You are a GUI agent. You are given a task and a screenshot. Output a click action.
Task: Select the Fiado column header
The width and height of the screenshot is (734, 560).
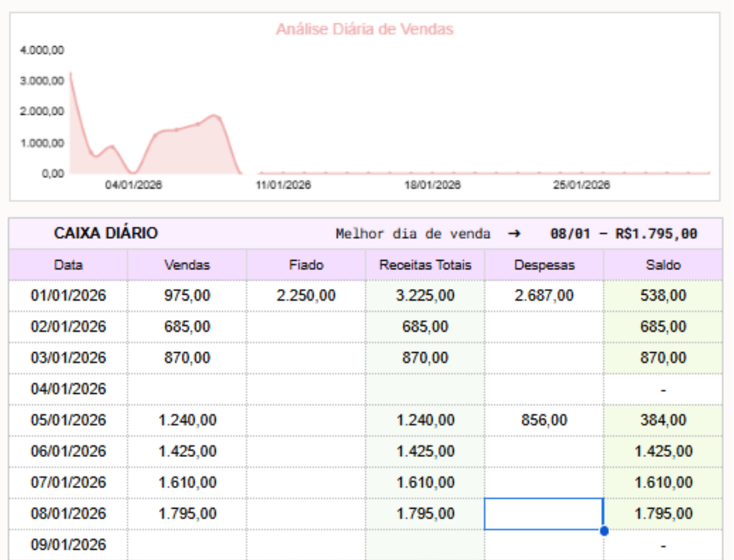click(x=306, y=265)
